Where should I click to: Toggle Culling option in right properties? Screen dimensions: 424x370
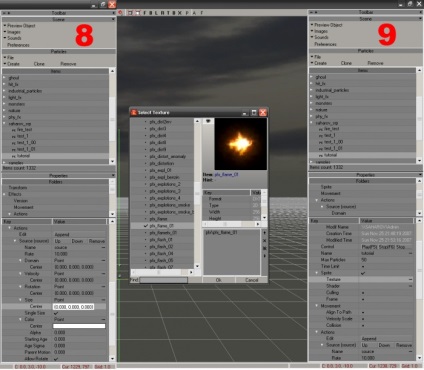click(363, 293)
